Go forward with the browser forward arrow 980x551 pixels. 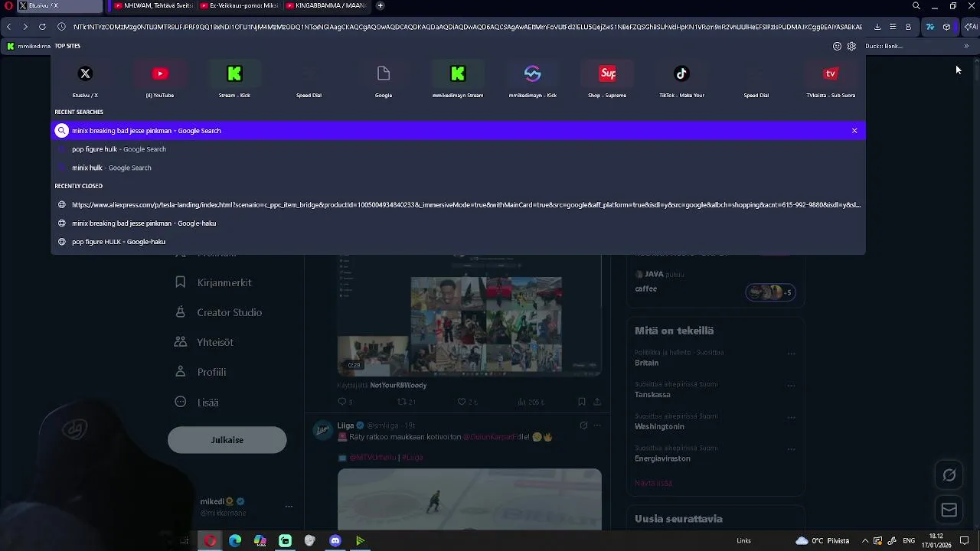(x=25, y=27)
